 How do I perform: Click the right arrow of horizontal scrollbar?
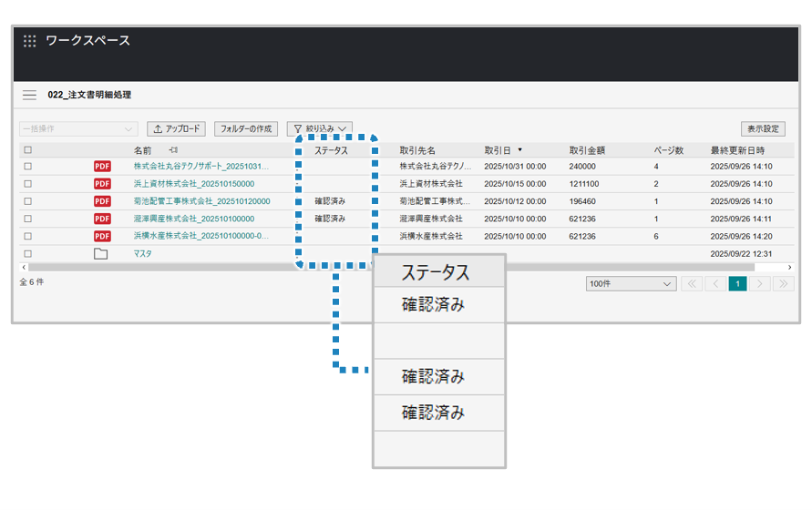tap(790, 267)
